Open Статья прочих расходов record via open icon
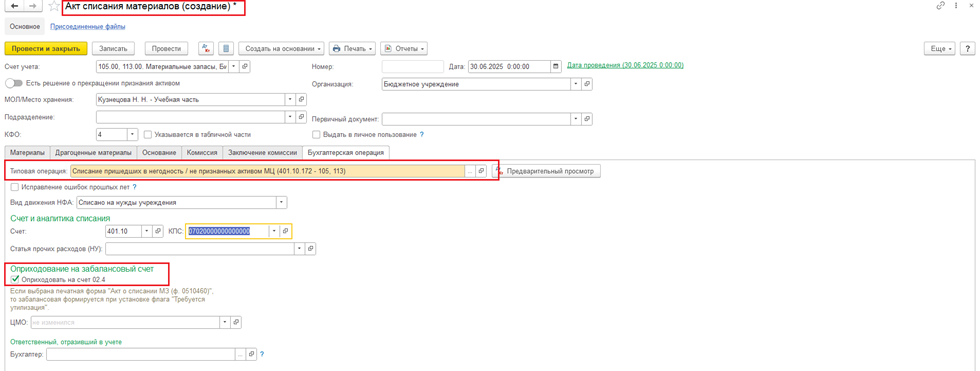This screenshot has width=980, height=371. pyautogui.click(x=311, y=249)
